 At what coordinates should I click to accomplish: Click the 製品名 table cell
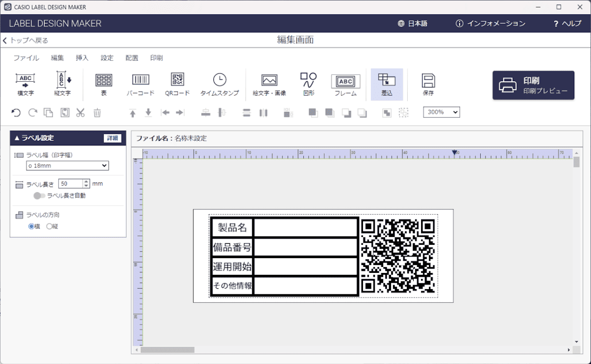coord(232,228)
